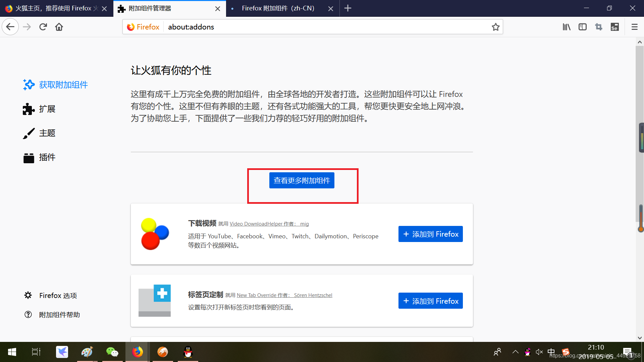Select 获取附加组件 in the sidebar
This screenshot has height=362, width=644.
(55, 85)
